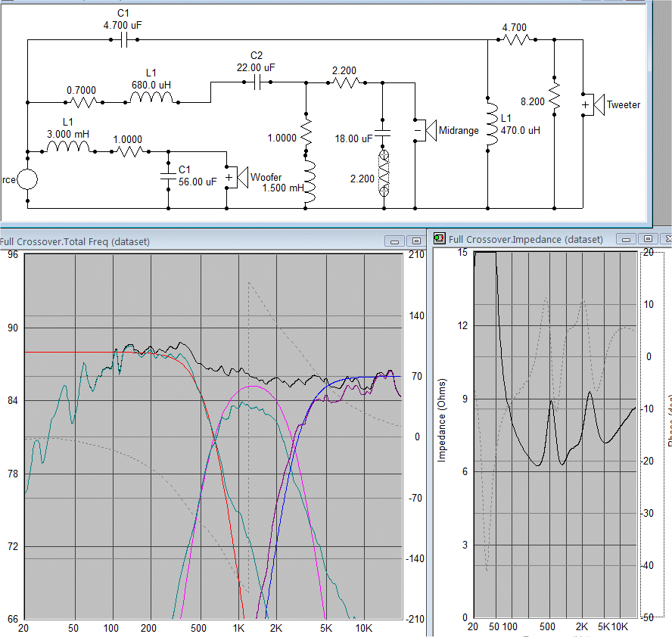Click the Impedance window title icon

pos(439,238)
